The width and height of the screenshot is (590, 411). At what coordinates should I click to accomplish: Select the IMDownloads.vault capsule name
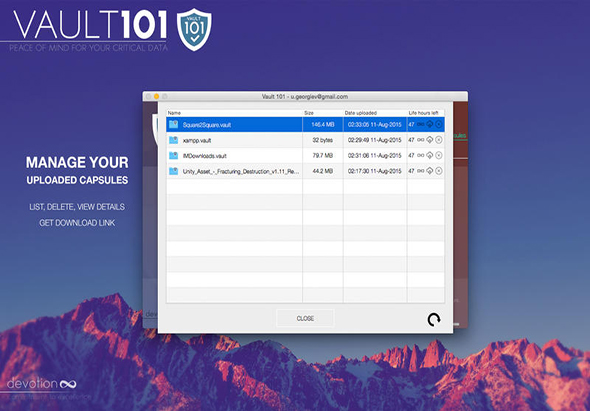(205, 156)
